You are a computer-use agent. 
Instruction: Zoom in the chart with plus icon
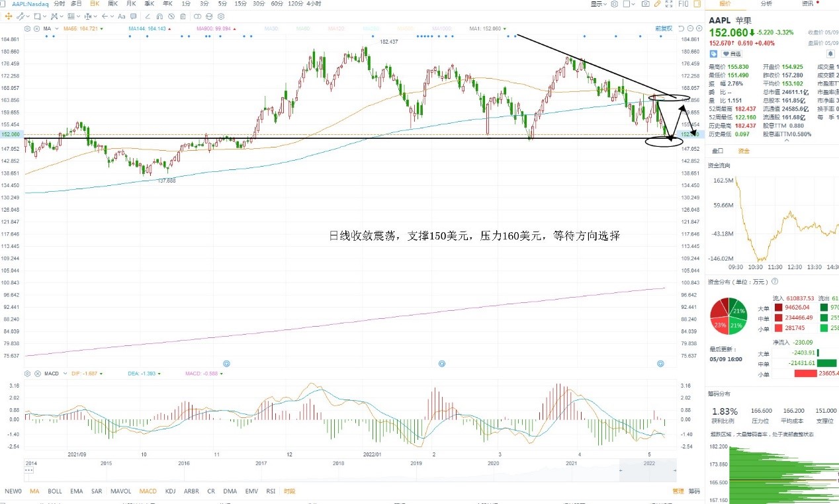pyautogui.click(x=699, y=28)
